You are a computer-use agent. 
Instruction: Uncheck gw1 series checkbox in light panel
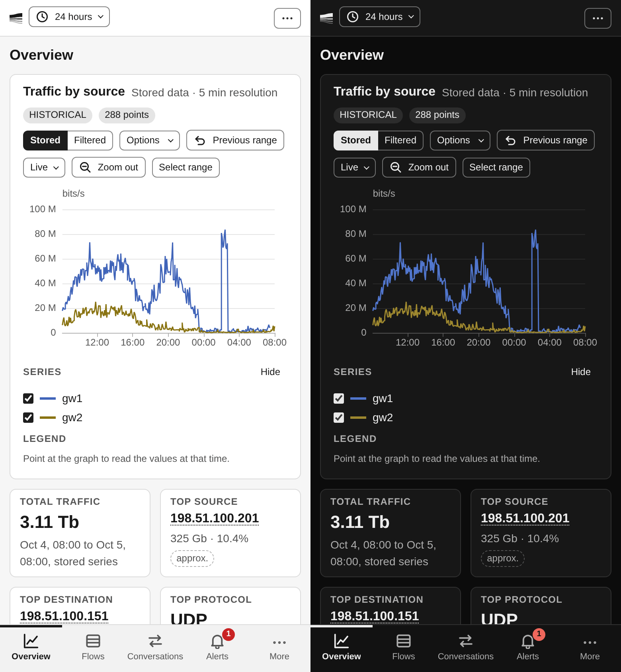click(x=28, y=399)
